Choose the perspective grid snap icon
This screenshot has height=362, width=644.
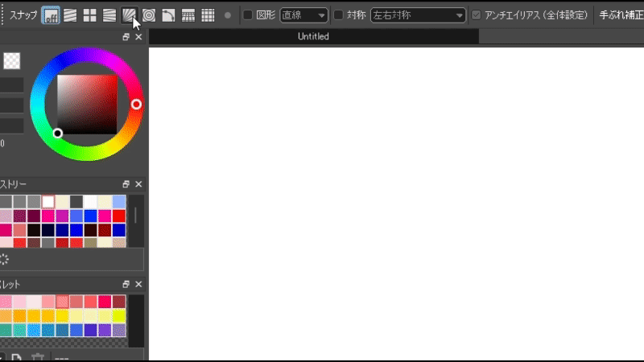(188, 15)
